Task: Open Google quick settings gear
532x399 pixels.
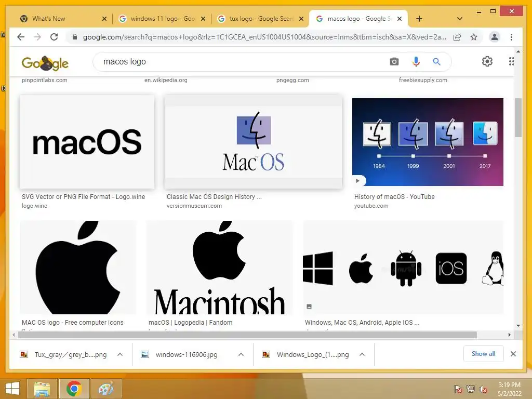Action: 487,61
